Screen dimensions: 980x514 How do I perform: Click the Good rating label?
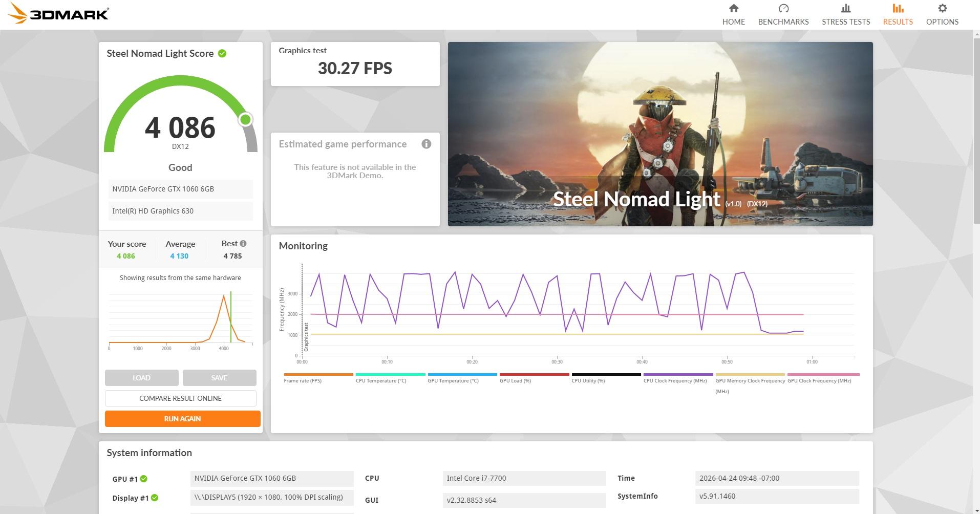180,167
